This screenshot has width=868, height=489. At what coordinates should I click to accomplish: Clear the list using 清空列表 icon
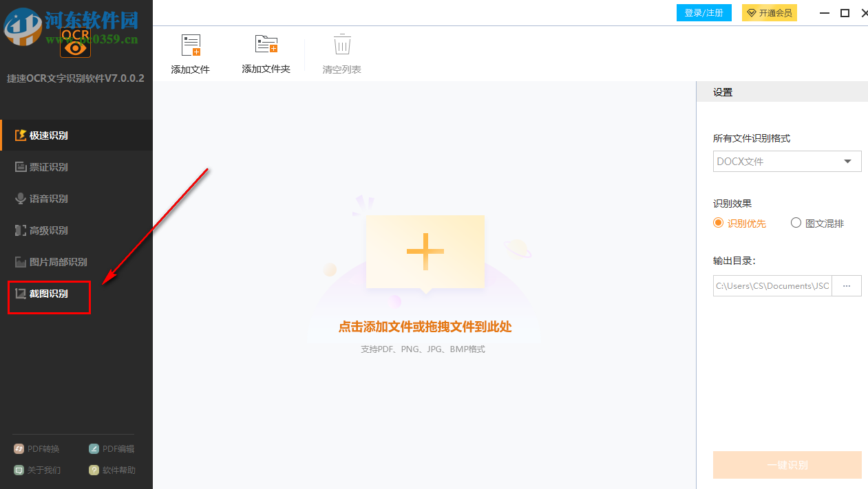point(341,52)
